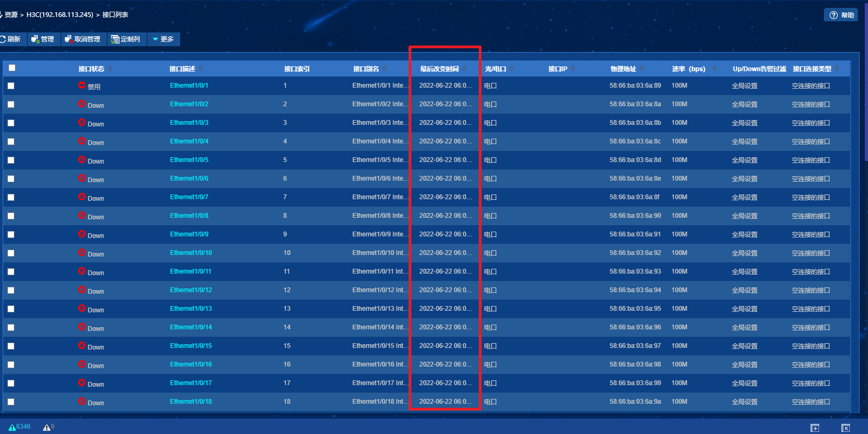Select MAC address 58:66:ba:03:6a:8f
This screenshot has width=868, height=434.
[x=635, y=197]
